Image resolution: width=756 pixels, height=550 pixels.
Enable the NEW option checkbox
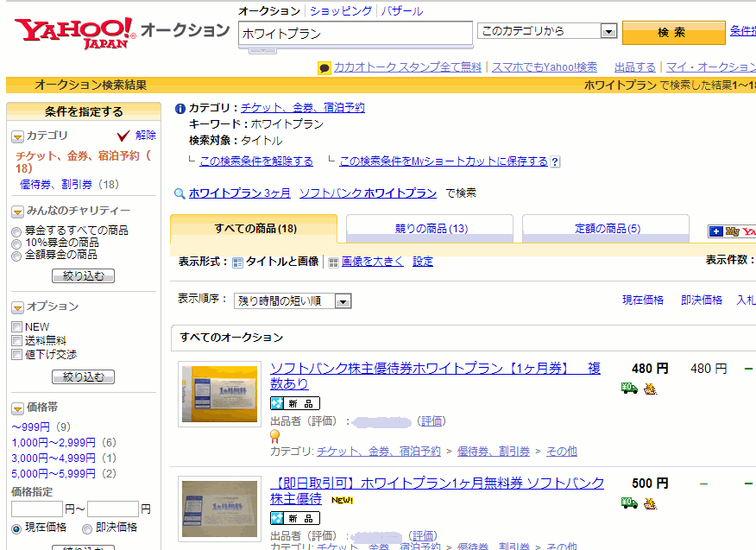16,327
